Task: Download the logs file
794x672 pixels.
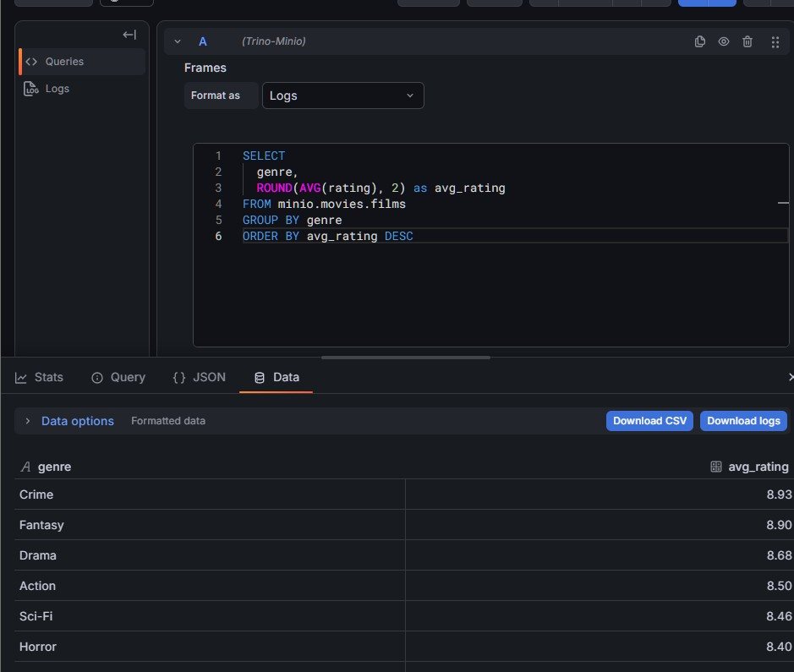Action: tap(743, 421)
